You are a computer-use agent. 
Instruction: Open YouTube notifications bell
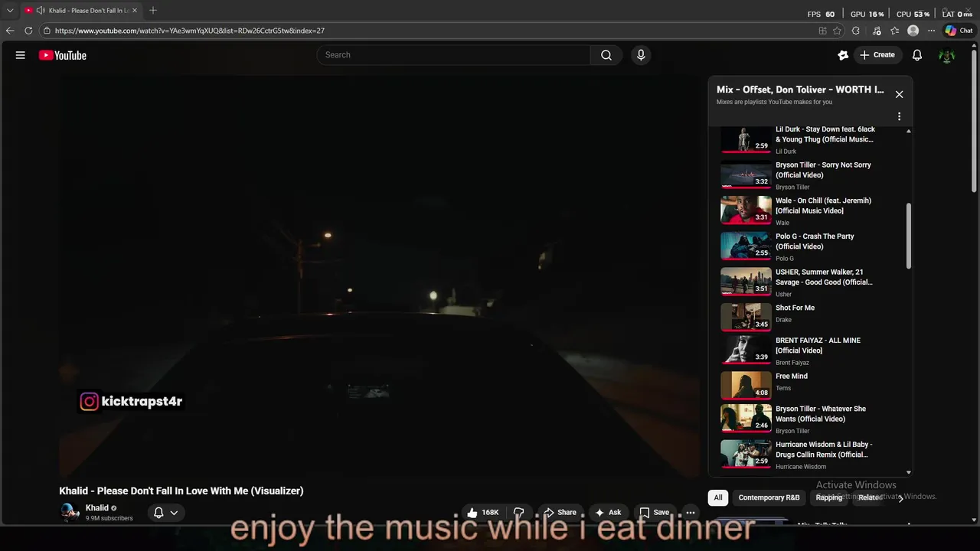tap(917, 55)
